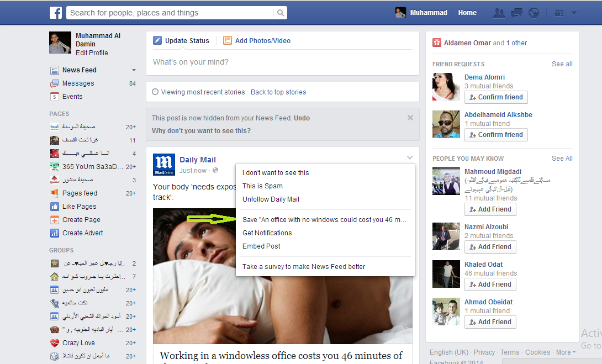Go to Home in top bar

467,13
